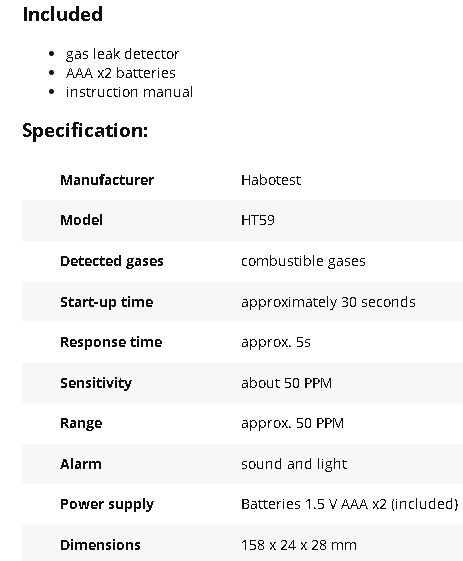Viewport: 463px width, 561px height.
Task: Click the Power supply label
Action: (107, 504)
